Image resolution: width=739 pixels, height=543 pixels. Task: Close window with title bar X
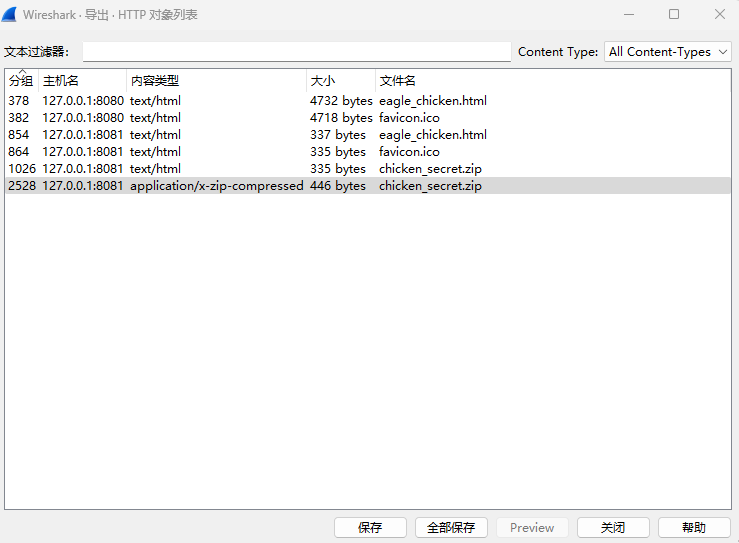(x=720, y=14)
